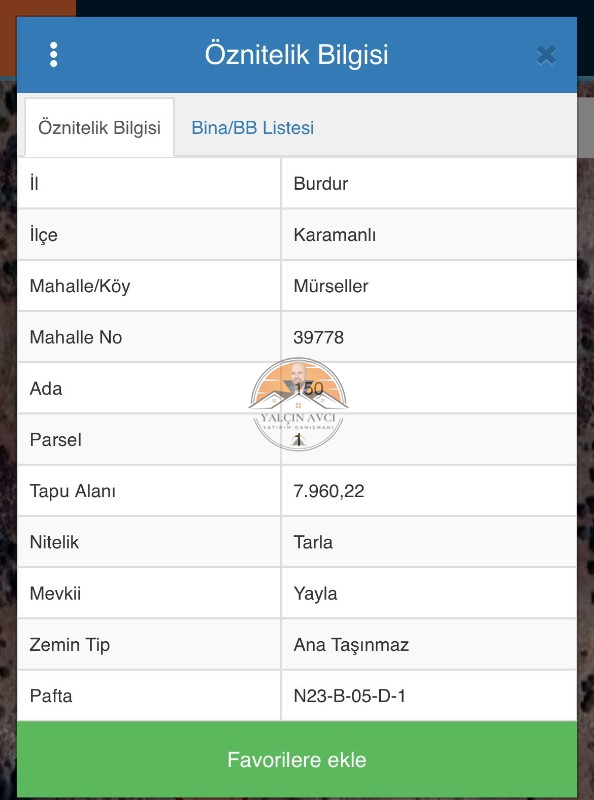Select the Ana Taşınmaz value
594x800 pixels.
[351, 645]
